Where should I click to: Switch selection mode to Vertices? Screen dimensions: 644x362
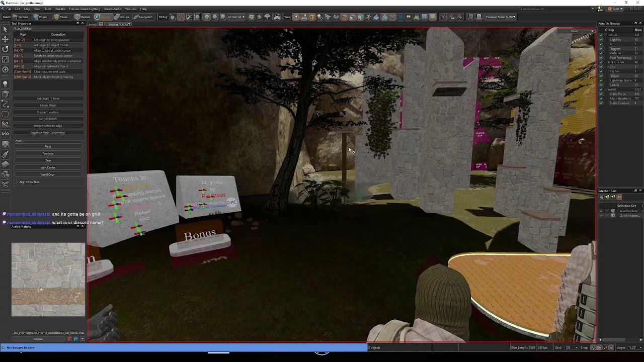coord(21,17)
